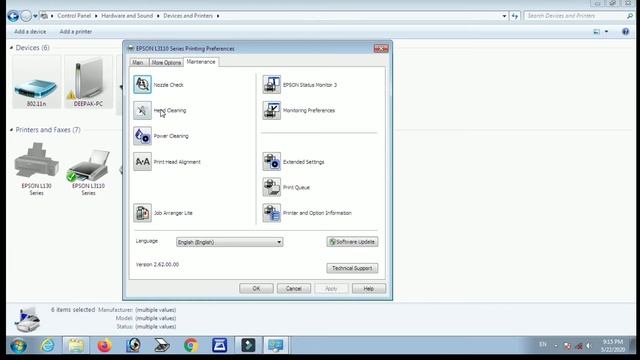
Task: Open Monitoring Preferences icon
Action: (x=271, y=110)
